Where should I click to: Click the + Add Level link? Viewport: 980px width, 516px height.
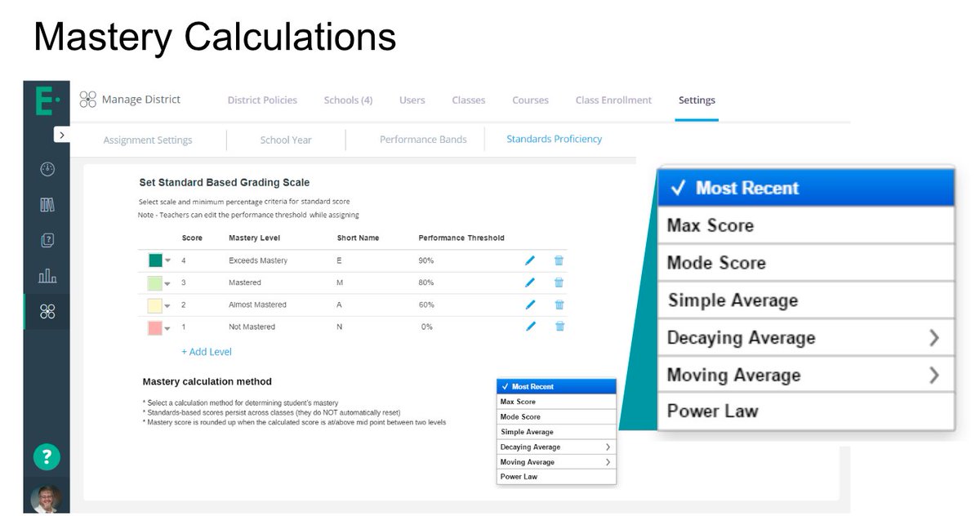tap(206, 351)
